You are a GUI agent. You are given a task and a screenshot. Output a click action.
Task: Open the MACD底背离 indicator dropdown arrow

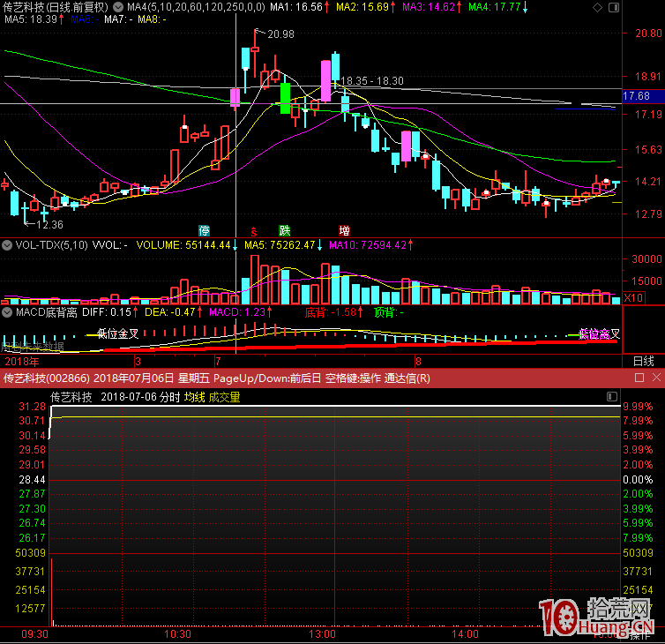7,312
